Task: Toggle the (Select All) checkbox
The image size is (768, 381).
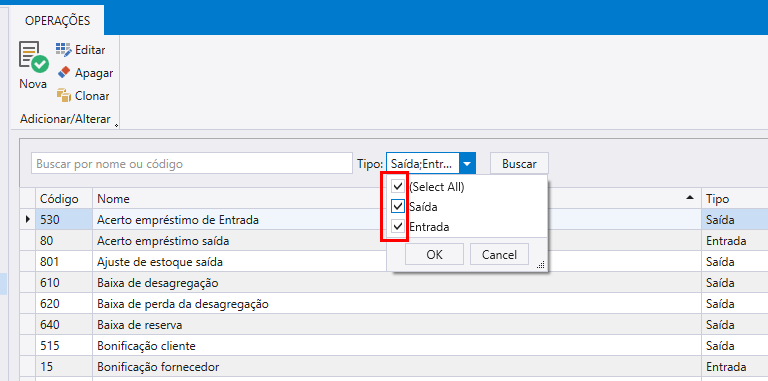Action: [398, 187]
